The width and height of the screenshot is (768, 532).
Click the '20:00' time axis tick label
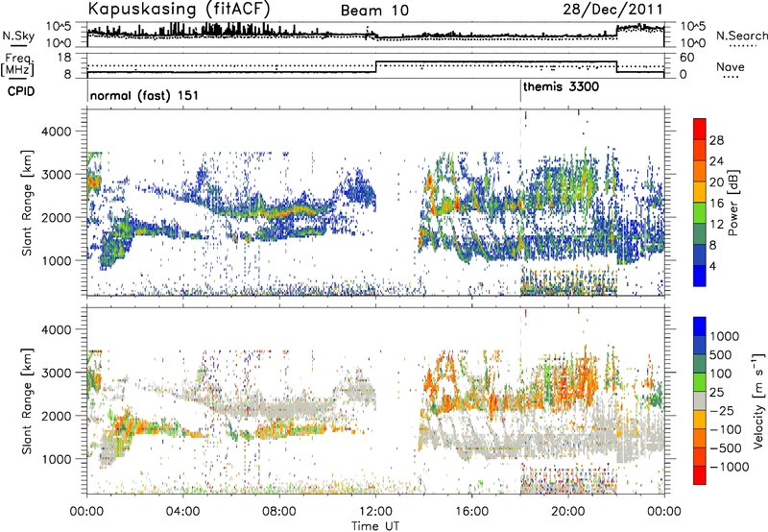[567, 512]
